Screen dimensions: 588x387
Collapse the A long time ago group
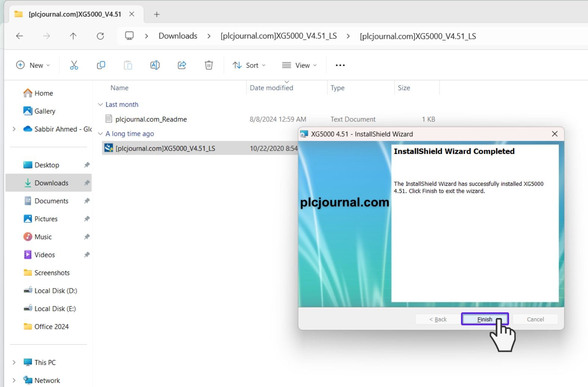pos(100,134)
